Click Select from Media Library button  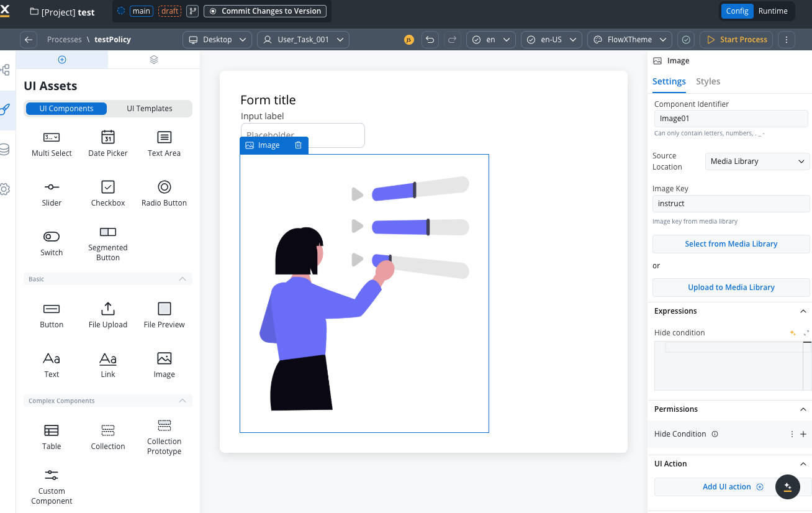coord(731,244)
